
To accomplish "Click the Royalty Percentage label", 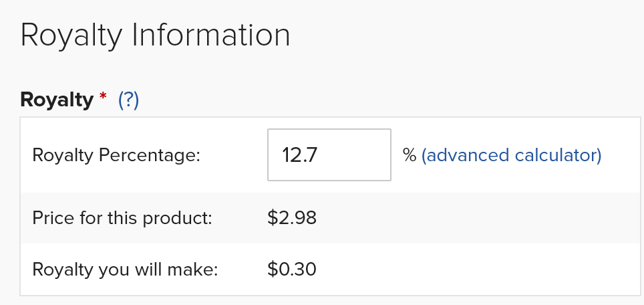I will point(116,155).
